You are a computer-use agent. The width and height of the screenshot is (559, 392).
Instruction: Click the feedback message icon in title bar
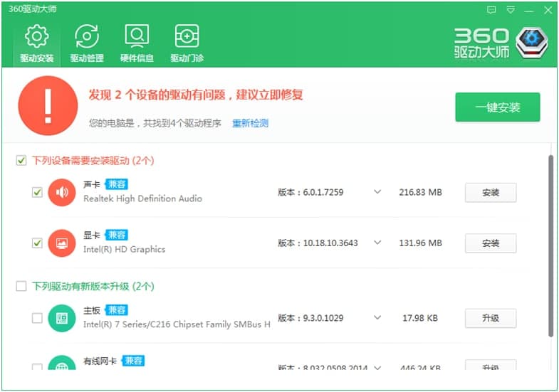pyautogui.click(x=491, y=10)
